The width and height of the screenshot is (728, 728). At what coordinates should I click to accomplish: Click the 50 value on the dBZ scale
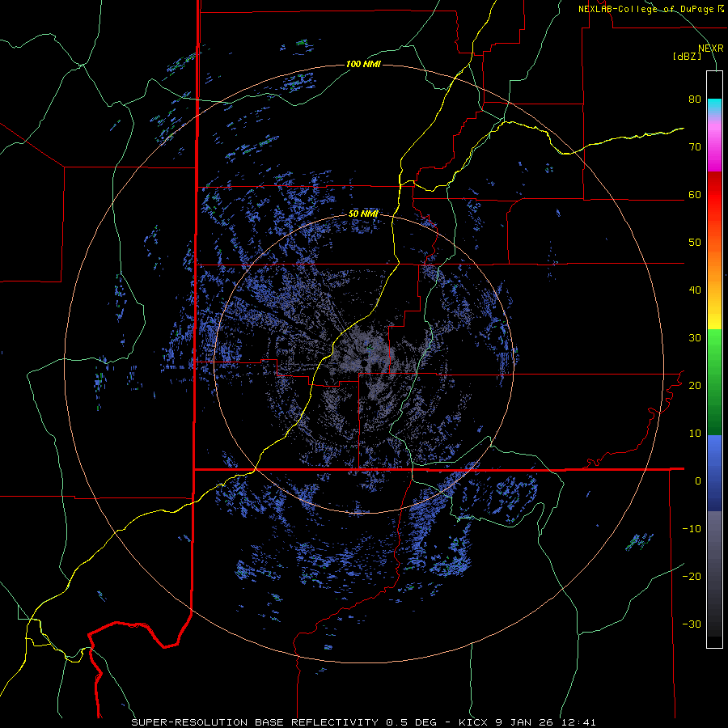(x=695, y=243)
